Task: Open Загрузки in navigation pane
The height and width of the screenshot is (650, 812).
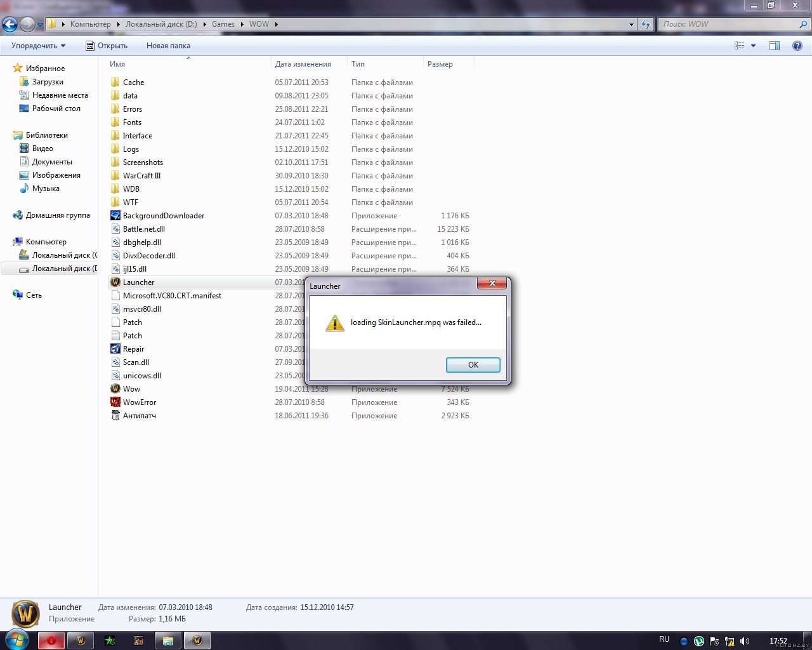Action: 48,82
